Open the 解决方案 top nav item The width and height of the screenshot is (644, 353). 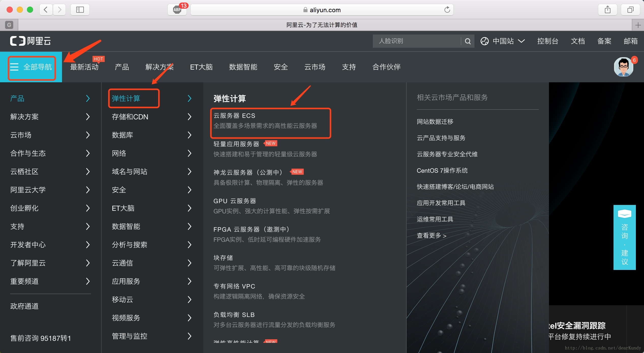pyautogui.click(x=160, y=67)
